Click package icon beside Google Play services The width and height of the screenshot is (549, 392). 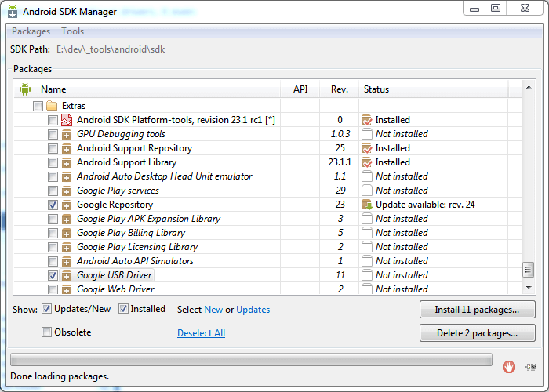click(x=67, y=191)
